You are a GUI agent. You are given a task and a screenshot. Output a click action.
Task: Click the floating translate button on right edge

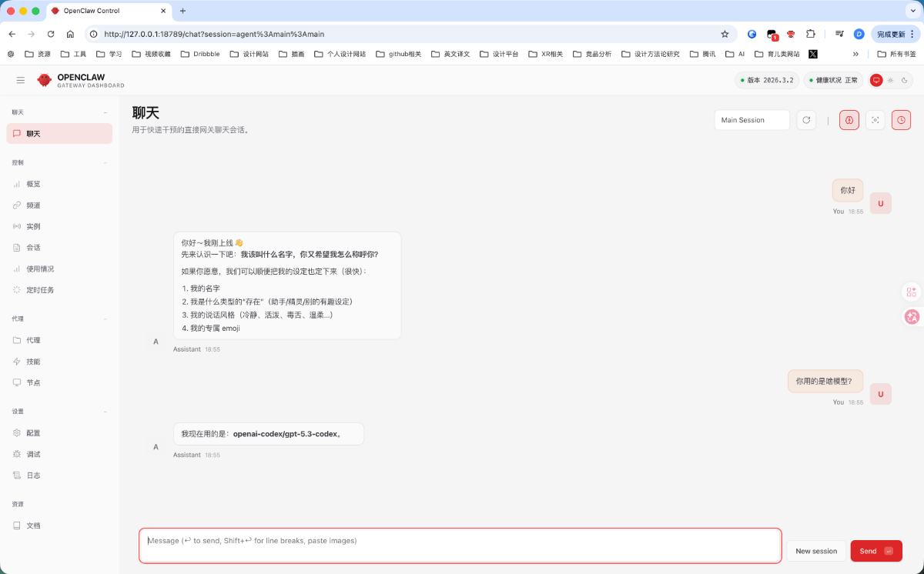click(912, 317)
